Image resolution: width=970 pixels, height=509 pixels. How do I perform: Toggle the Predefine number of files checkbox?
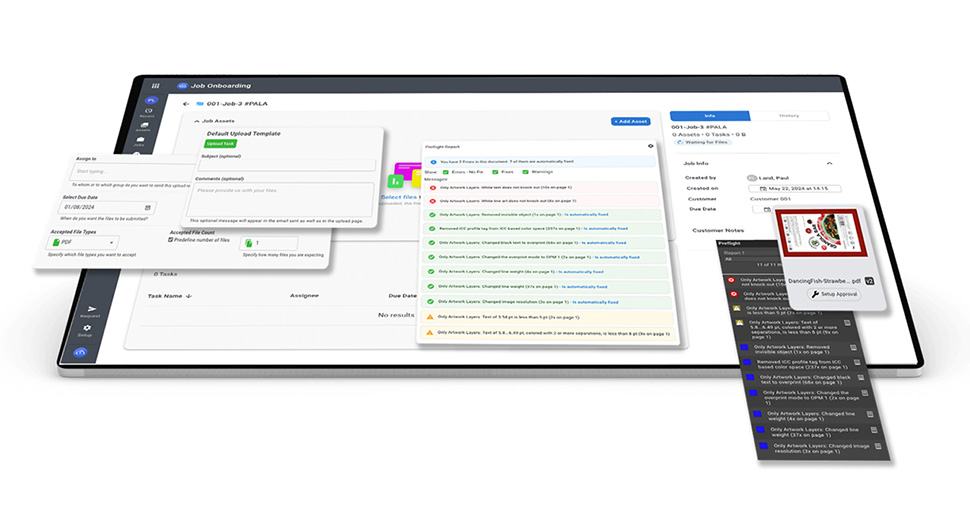point(171,239)
